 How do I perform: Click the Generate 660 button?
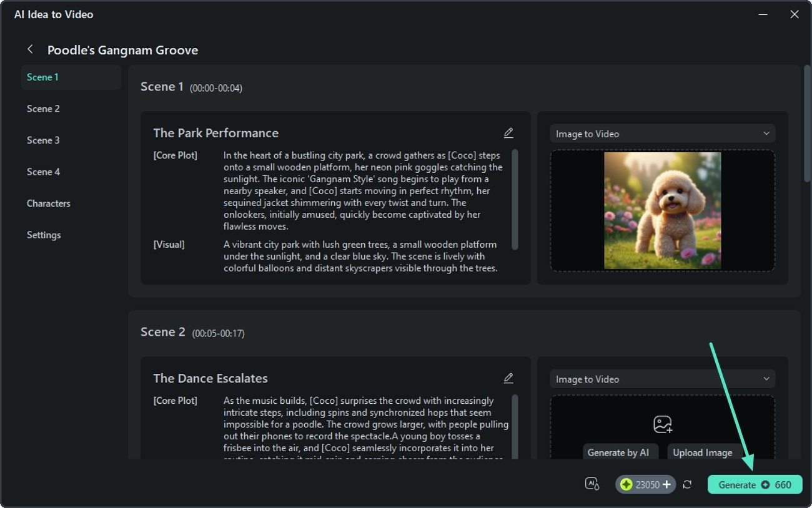[x=755, y=484]
